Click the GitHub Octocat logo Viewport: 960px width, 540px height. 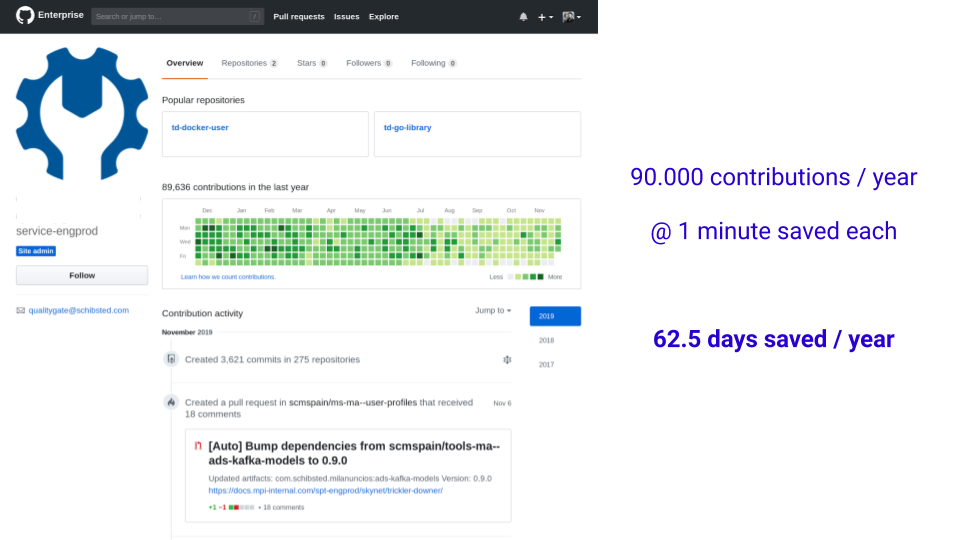(x=25, y=16)
